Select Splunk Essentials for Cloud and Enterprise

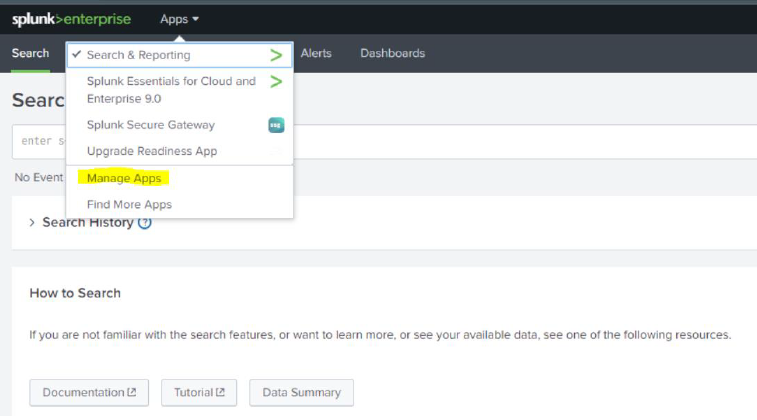(171, 90)
